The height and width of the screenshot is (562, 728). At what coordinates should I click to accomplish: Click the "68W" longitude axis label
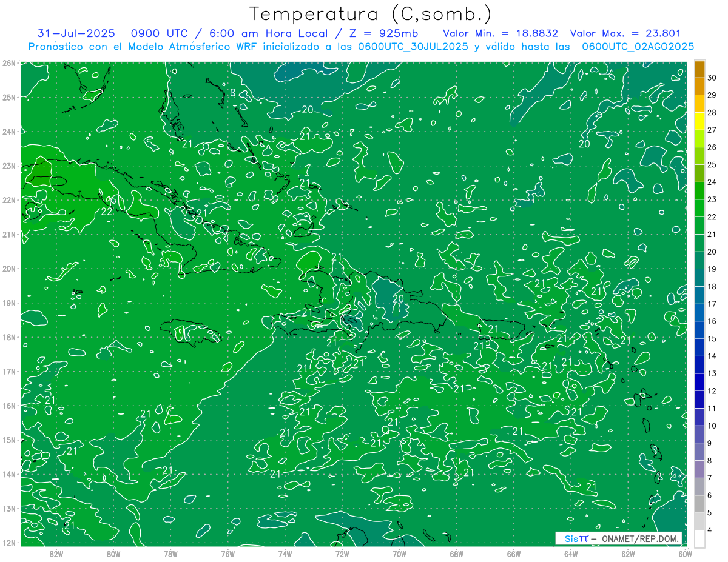[x=457, y=554]
